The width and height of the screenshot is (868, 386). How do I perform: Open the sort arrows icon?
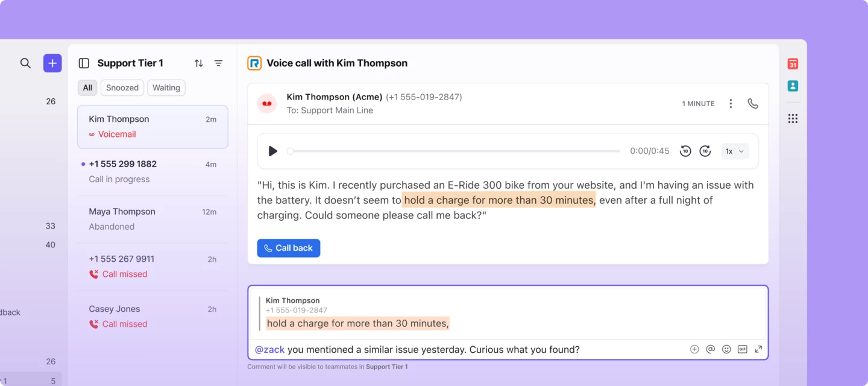tap(199, 63)
